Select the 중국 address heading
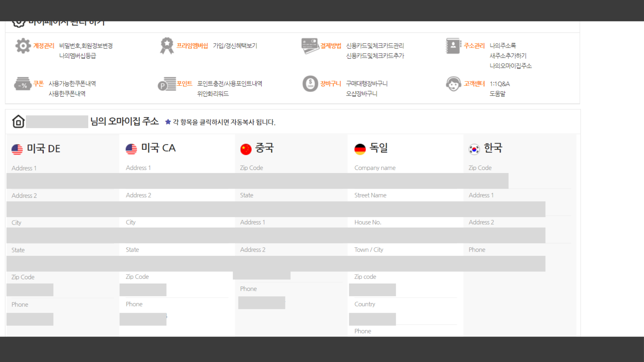Image resolution: width=644 pixels, height=362 pixels. pyautogui.click(x=265, y=148)
